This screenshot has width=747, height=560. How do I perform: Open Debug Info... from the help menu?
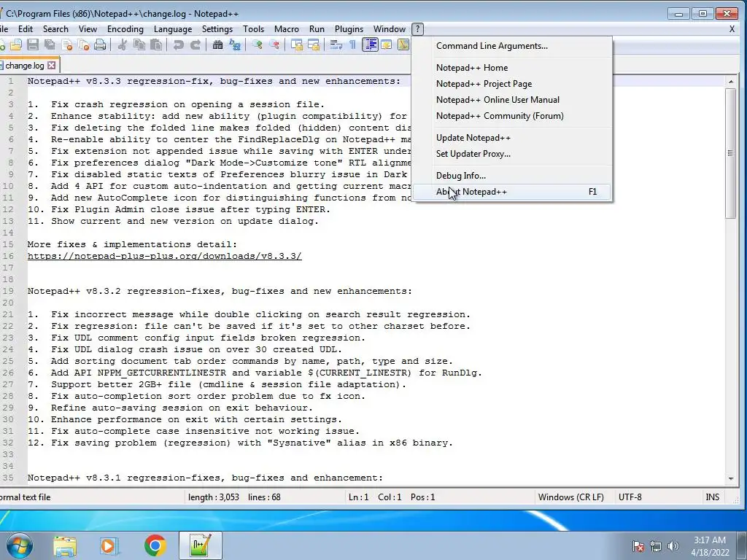[512, 176]
